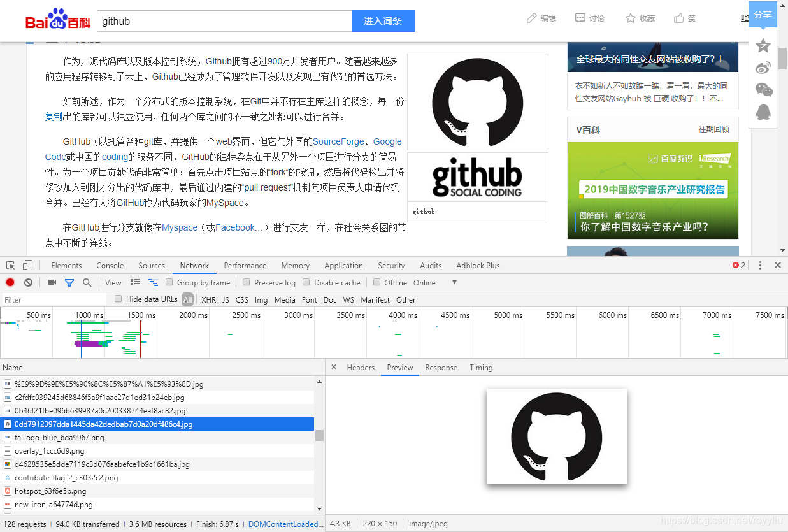Share to WeChat icon

[x=763, y=90]
